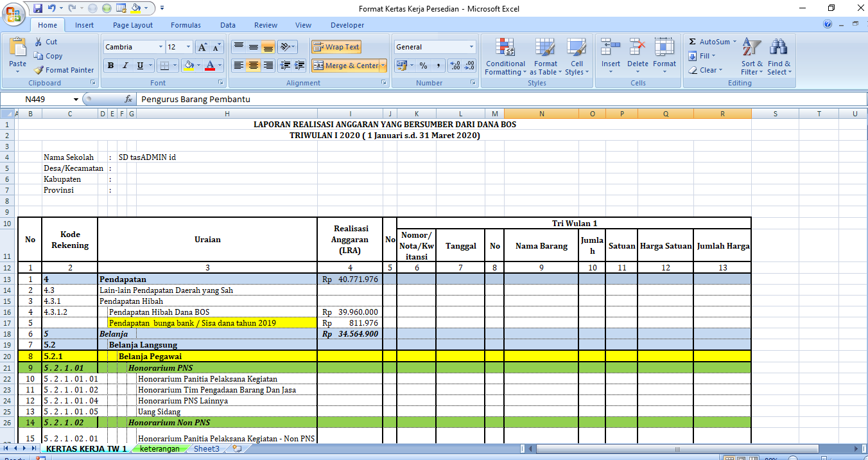
Task: Toggle bold formatting
Action: click(x=111, y=66)
